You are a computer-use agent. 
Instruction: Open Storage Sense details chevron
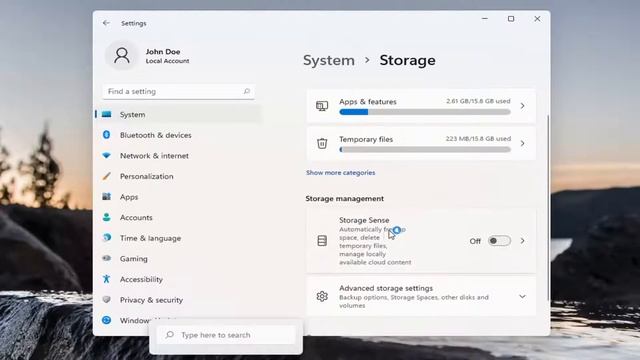522,241
